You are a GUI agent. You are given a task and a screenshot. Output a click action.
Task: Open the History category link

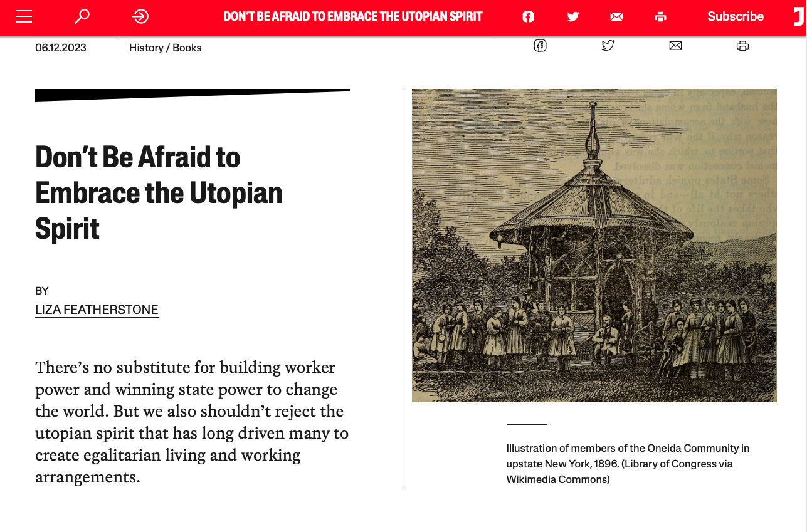pos(146,48)
